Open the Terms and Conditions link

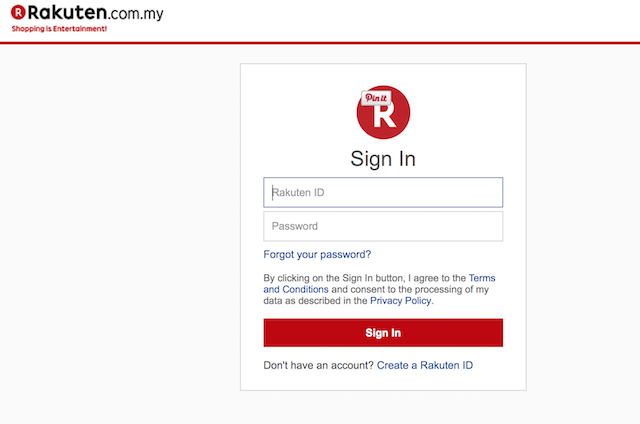[x=482, y=277]
